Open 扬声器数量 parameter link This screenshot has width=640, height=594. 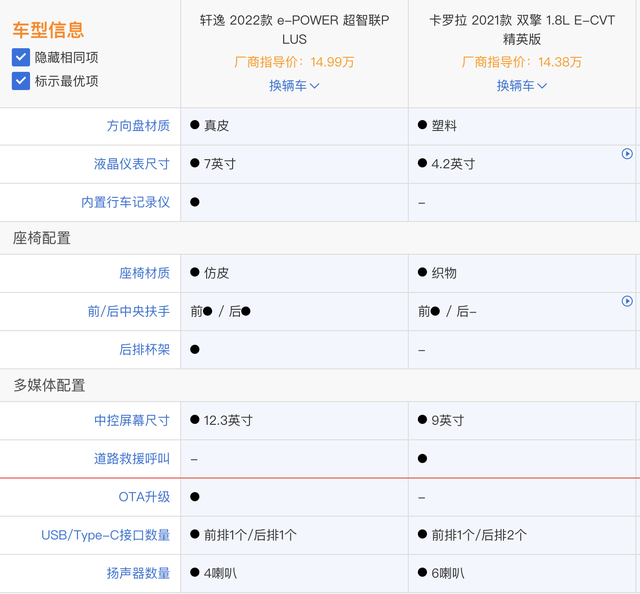pyautogui.click(x=138, y=573)
